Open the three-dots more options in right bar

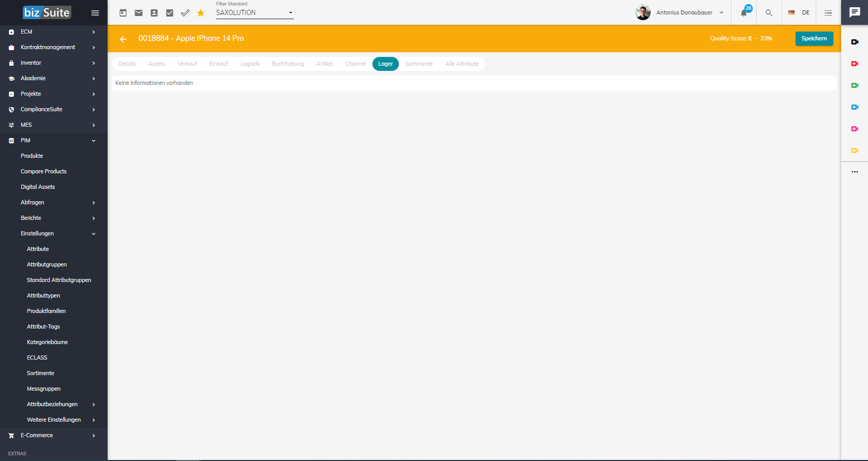855,172
